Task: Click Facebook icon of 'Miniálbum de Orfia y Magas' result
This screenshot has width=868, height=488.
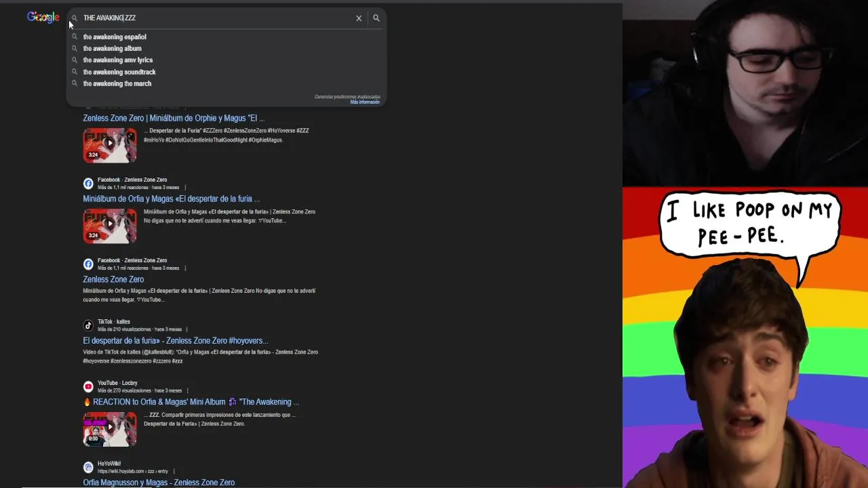Action: coord(88,184)
